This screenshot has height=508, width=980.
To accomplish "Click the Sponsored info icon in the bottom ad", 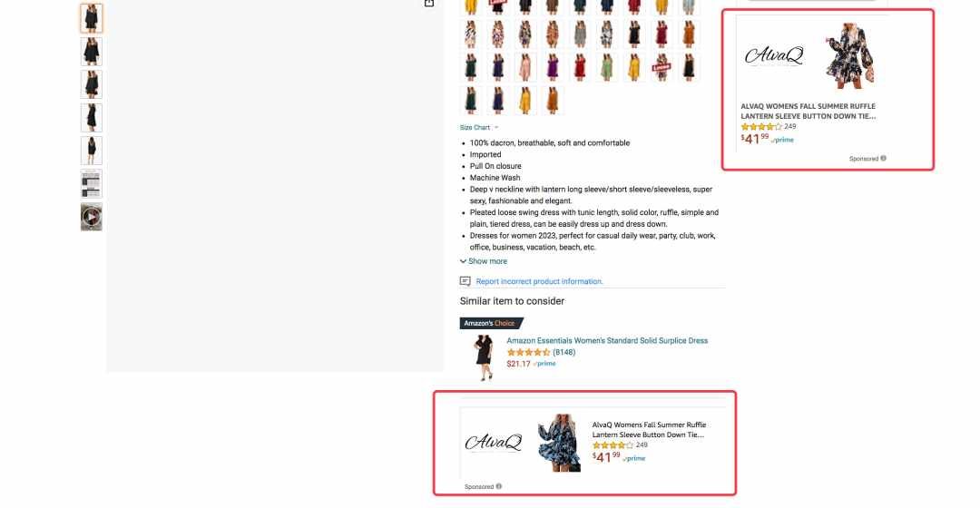I will click(499, 486).
